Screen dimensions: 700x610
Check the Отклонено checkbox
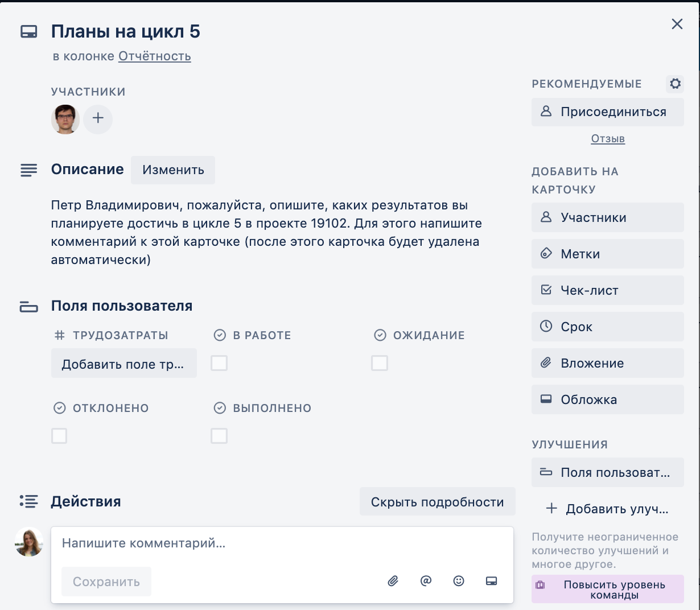[x=59, y=436]
